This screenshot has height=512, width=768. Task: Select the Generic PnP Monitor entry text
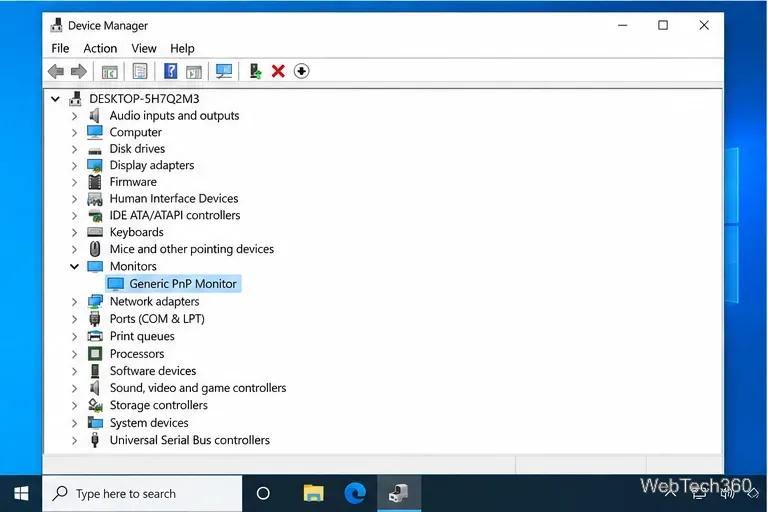183,284
